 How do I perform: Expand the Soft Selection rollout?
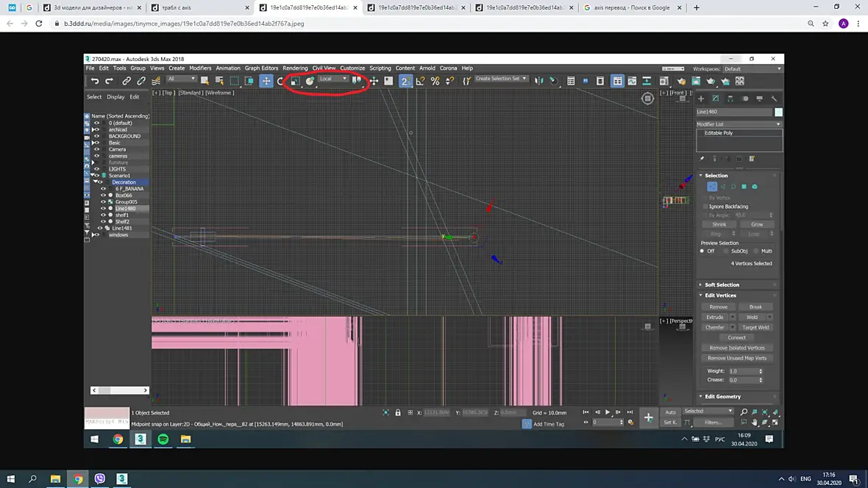coord(722,285)
